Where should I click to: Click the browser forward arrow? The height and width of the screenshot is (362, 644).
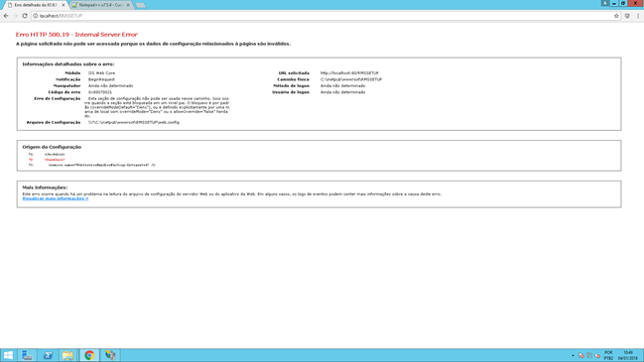(x=15, y=16)
